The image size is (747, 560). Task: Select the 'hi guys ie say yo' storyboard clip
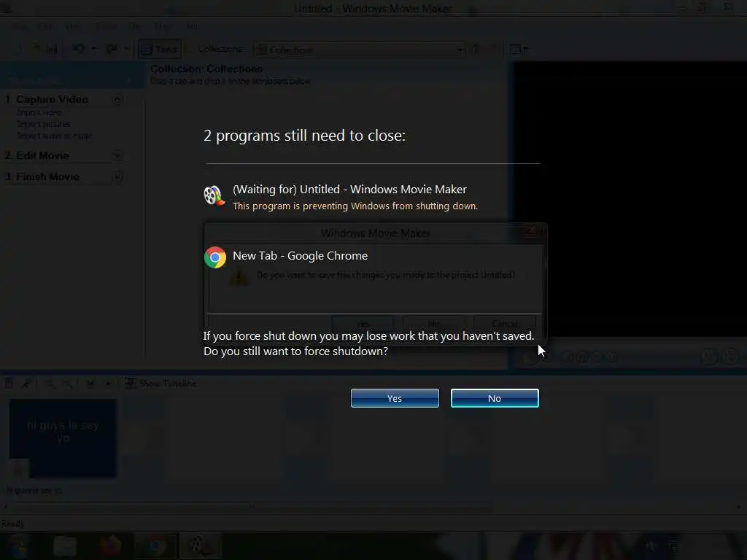tap(63, 438)
